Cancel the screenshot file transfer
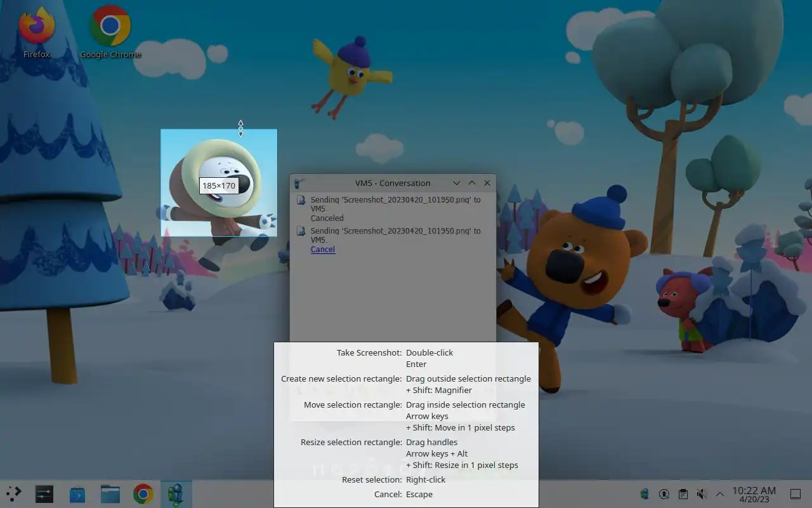 (x=323, y=250)
